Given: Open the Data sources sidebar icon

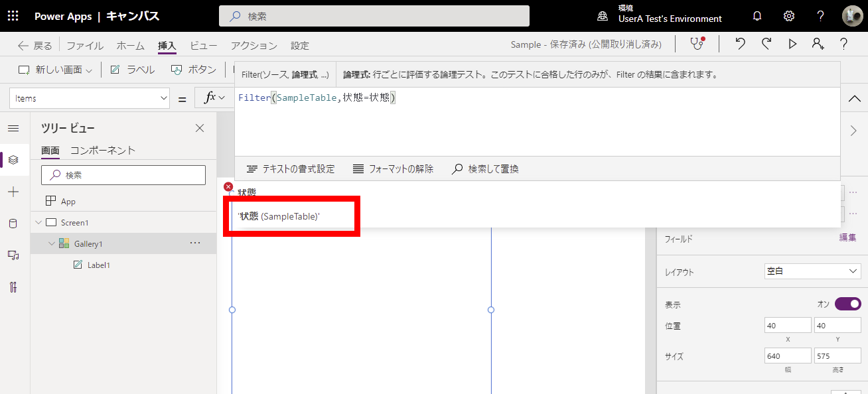Looking at the screenshot, I should (13, 224).
